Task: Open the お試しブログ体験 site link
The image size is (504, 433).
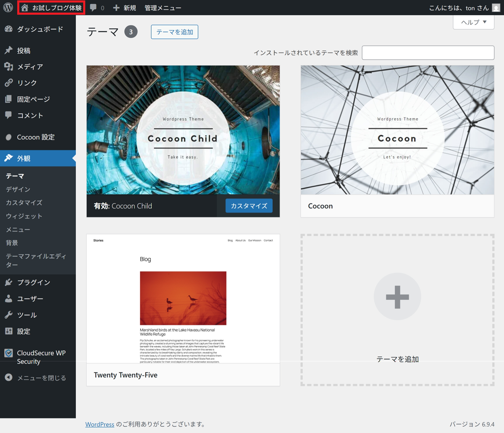Action: point(51,8)
